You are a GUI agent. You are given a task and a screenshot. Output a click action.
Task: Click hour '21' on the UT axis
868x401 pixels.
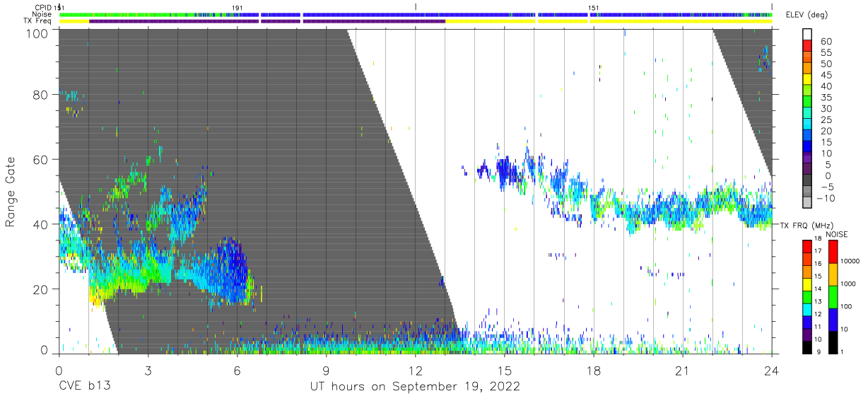(683, 370)
